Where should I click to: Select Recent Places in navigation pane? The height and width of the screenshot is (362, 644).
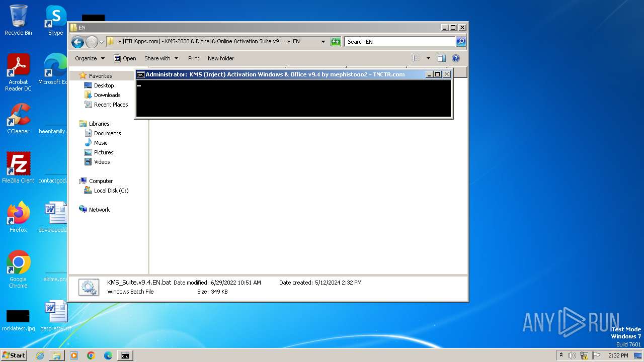point(111,105)
